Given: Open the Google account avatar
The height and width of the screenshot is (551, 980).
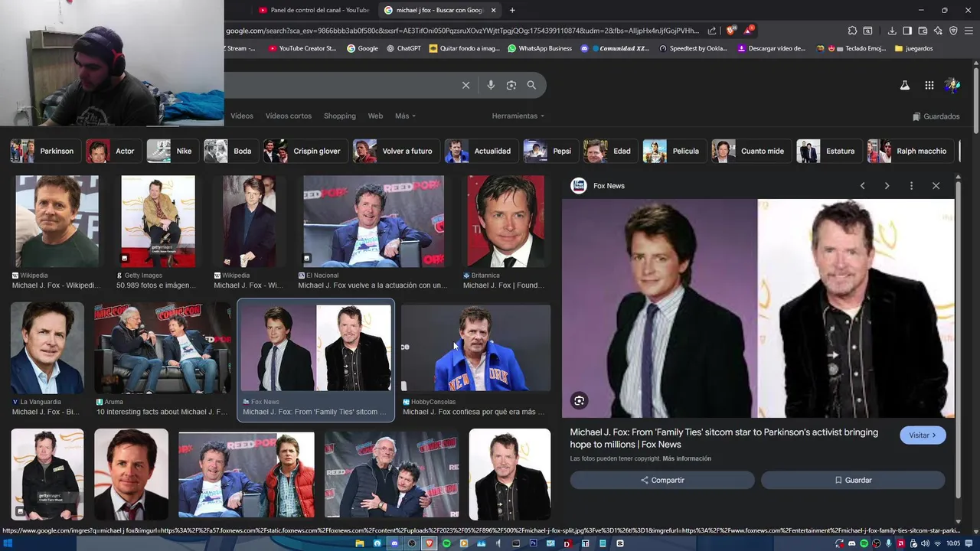Looking at the screenshot, I should pyautogui.click(x=952, y=86).
